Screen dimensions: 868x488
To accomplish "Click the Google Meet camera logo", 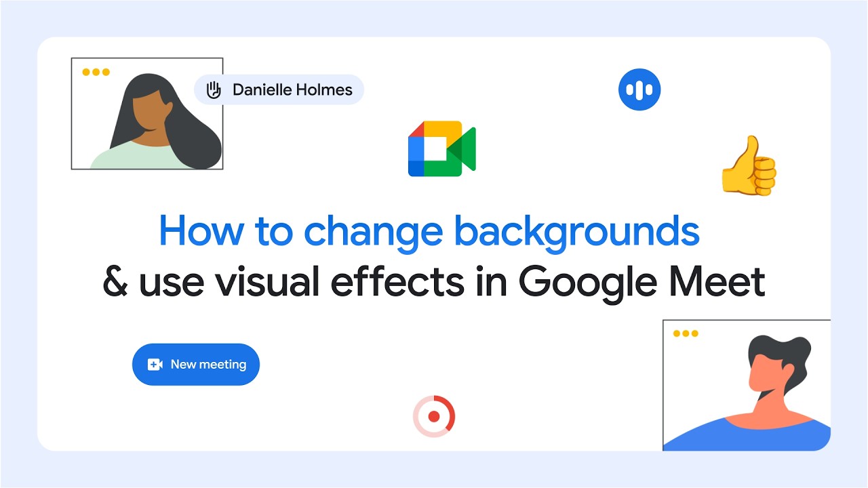I will click(x=441, y=148).
